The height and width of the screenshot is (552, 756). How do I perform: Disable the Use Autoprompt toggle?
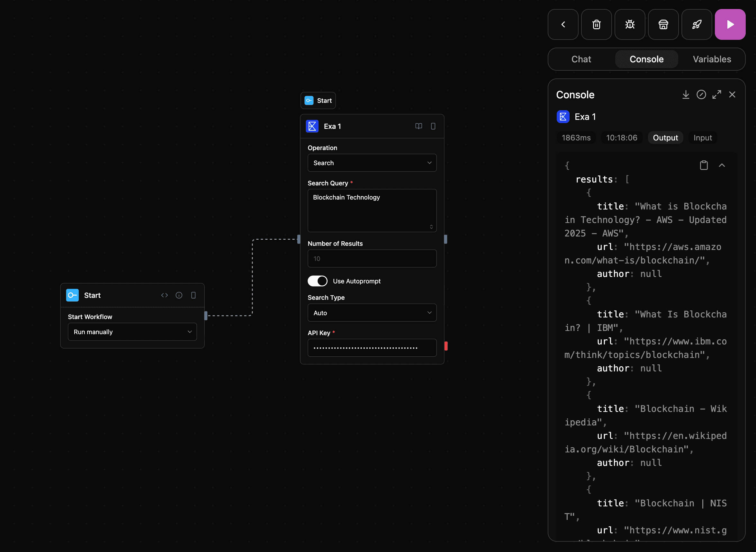pos(318,281)
